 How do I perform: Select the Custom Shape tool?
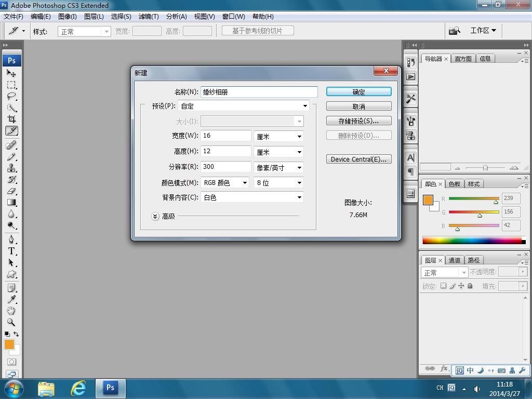11,274
